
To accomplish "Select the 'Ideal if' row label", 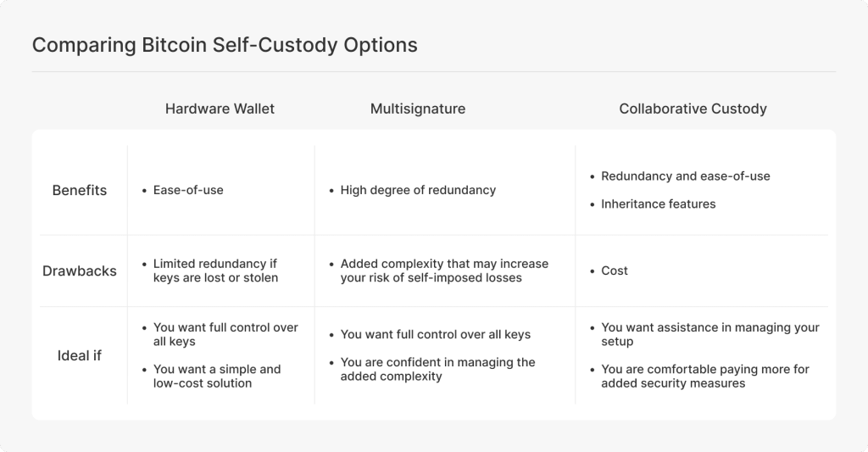I will [x=80, y=355].
